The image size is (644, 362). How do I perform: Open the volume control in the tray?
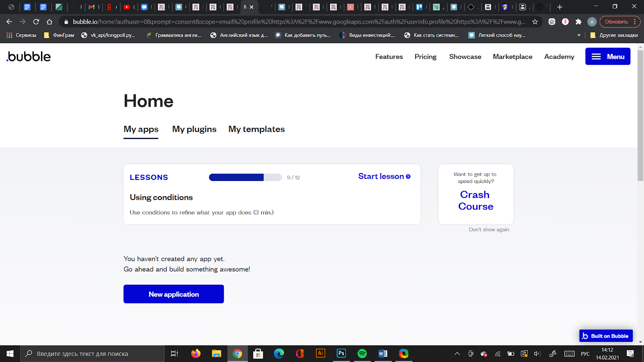click(537, 354)
